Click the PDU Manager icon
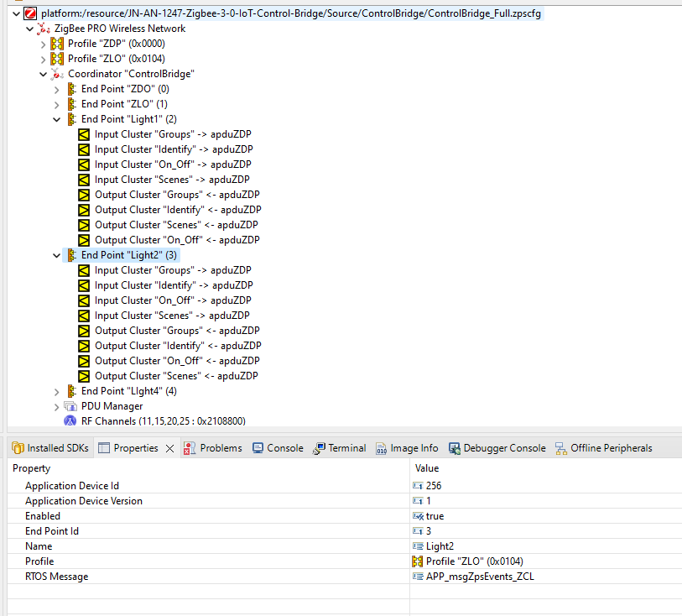This screenshot has width=682, height=616. pos(70,406)
